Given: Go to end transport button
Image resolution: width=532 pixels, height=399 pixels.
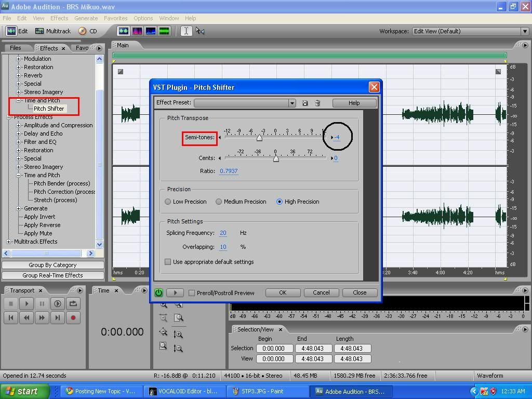Looking at the screenshot, I should 58,318.
